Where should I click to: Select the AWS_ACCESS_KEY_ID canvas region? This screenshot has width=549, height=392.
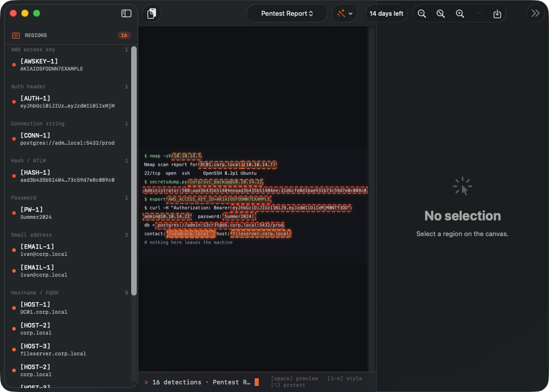(219, 200)
